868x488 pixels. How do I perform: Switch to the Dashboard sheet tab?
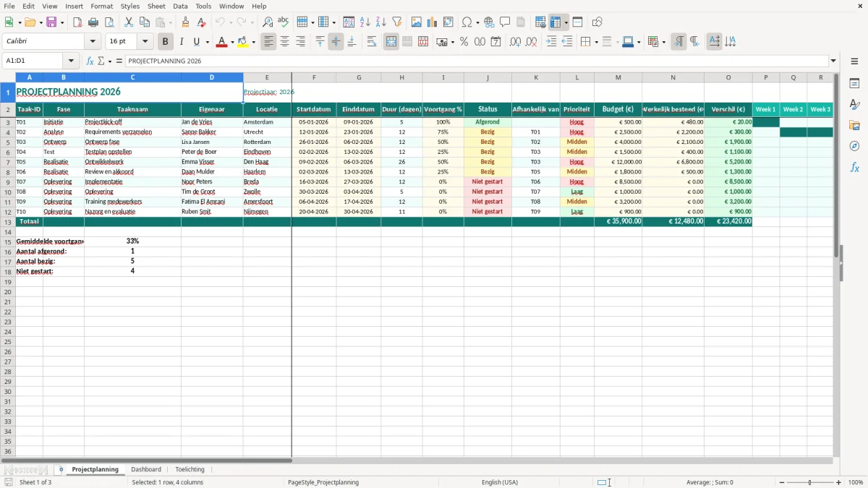(x=146, y=470)
